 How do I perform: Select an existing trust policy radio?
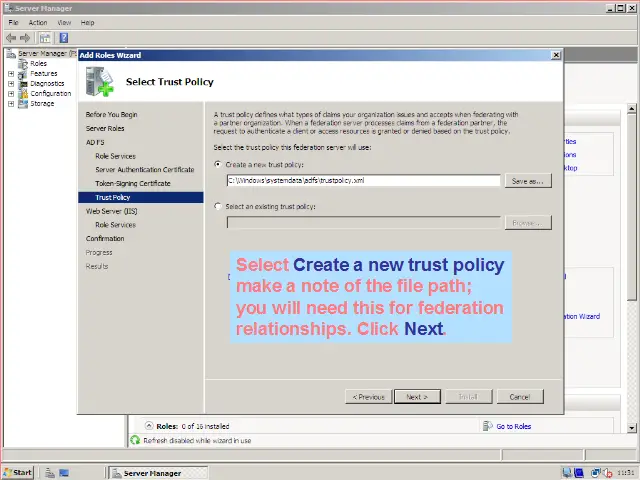[218, 206]
